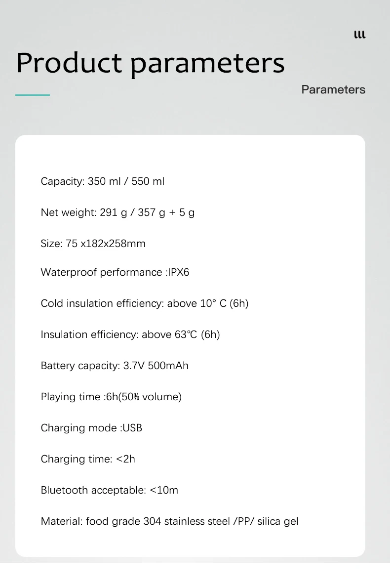Screen dimensions: 390x588
Task: Click the Product parameters heading
Action: tap(150, 63)
